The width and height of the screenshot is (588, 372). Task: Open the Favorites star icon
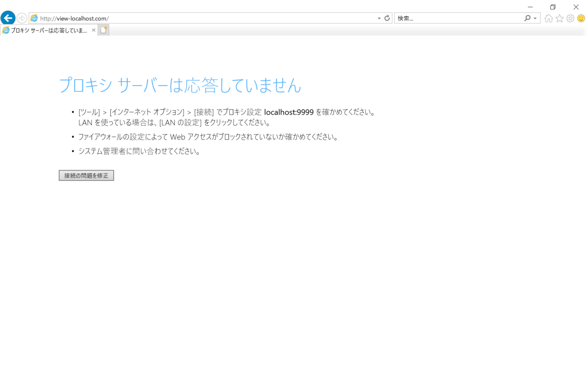point(559,18)
